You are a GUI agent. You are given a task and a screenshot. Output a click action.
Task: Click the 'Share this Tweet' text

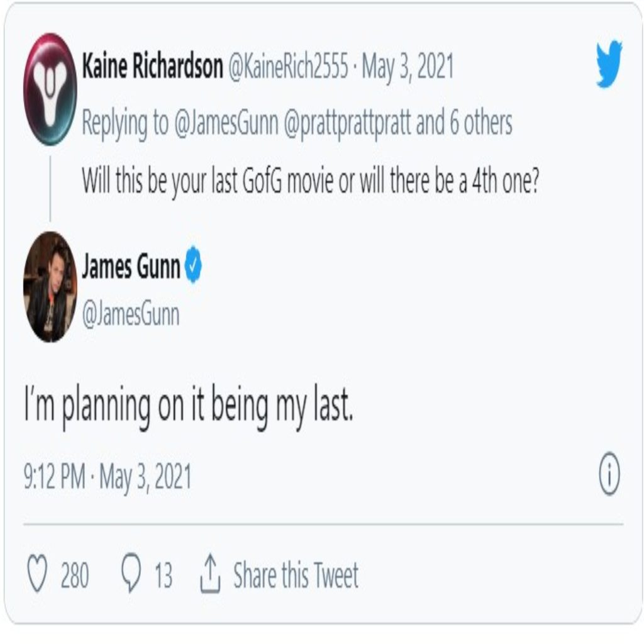coord(296,575)
